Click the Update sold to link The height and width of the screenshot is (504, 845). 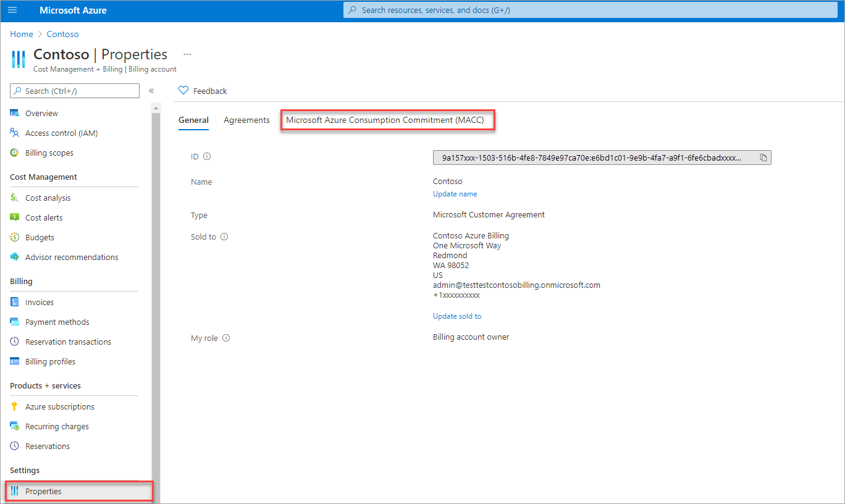pos(456,316)
